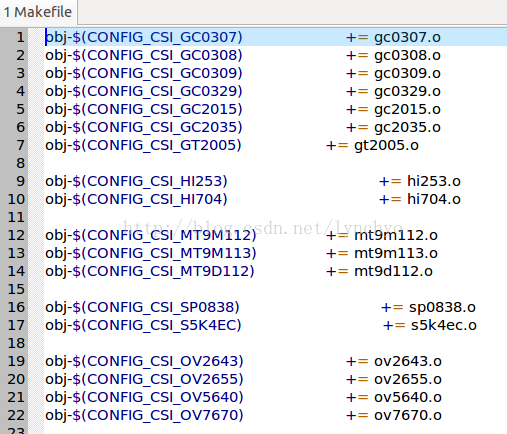Click text obj-$(CONFIG_CSI_GC2035)
Image resolution: width=507 pixels, height=434 pixels.
pyautogui.click(x=144, y=127)
